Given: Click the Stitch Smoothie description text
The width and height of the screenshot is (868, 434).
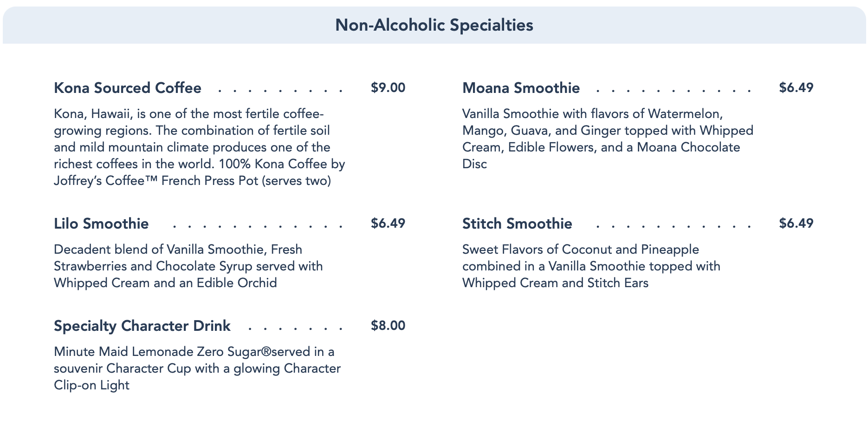Looking at the screenshot, I should [x=591, y=266].
